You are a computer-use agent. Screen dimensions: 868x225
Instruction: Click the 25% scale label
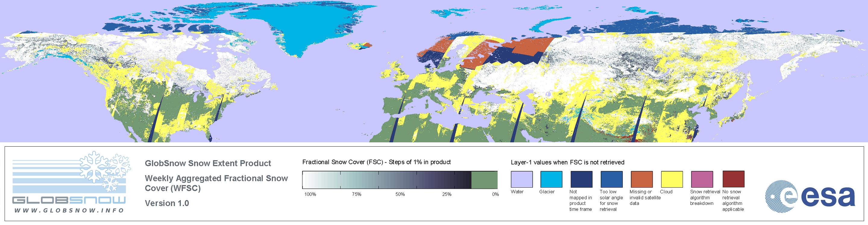(447, 194)
